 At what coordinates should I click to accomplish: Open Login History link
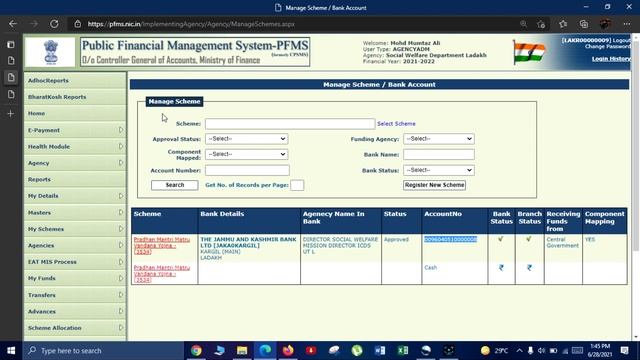click(x=611, y=59)
